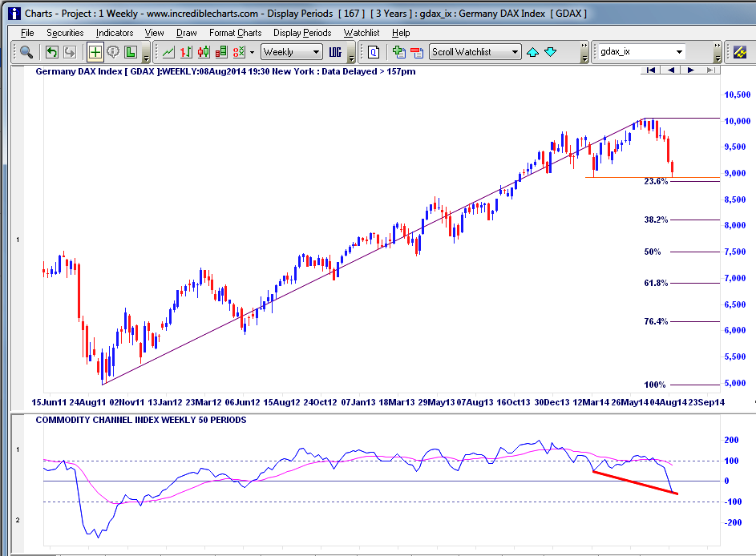The image size is (756, 556).
Task: Toggle the info speech-bubble icon
Action: pyautogui.click(x=113, y=52)
